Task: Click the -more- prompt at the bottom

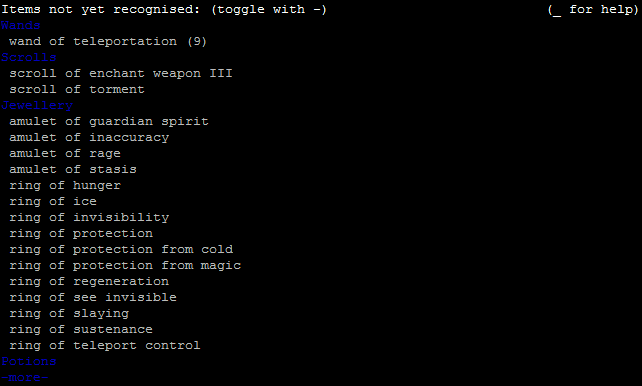Action: coord(25,377)
